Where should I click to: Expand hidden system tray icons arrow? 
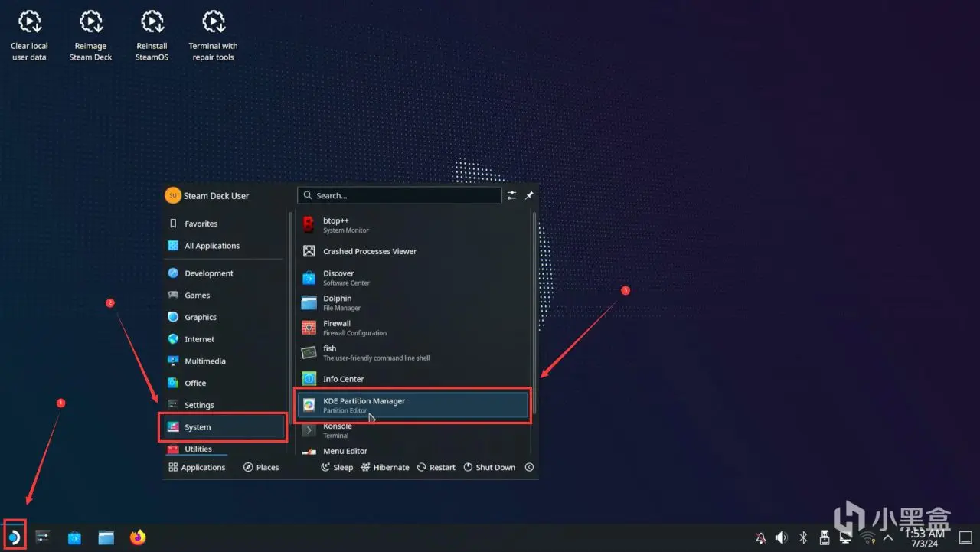pyautogui.click(x=888, y=537)
